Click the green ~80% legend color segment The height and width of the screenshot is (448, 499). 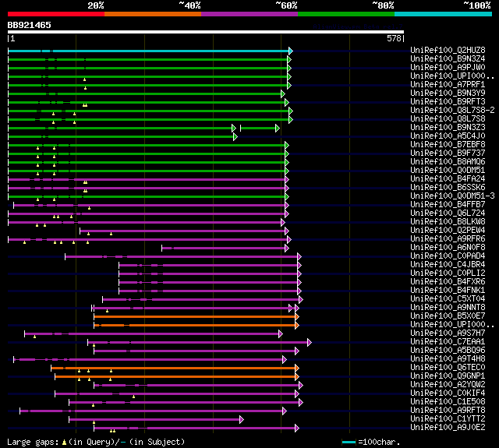point(346,14)
